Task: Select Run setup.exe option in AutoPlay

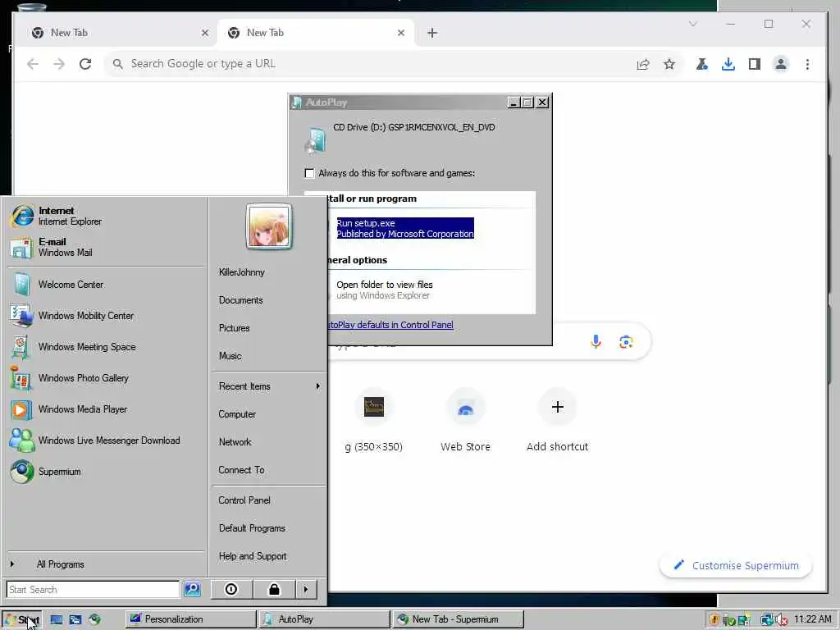Action: (405, 228)
